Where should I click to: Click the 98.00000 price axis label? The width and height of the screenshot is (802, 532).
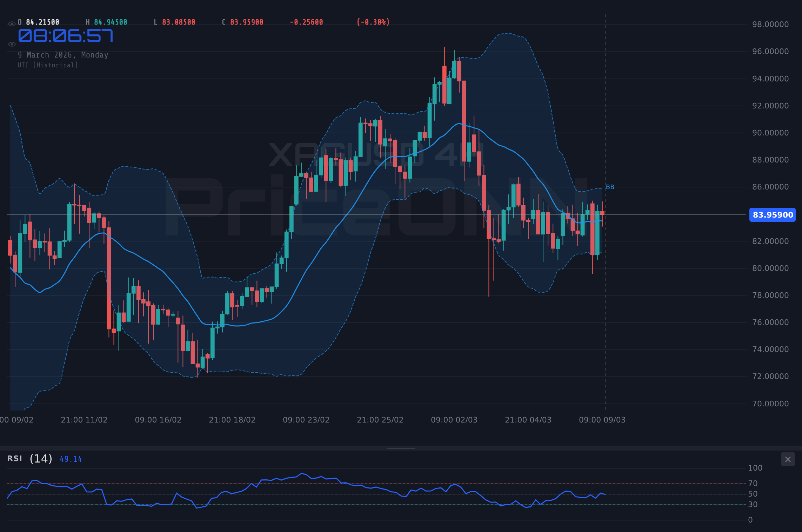coord(770,25)
